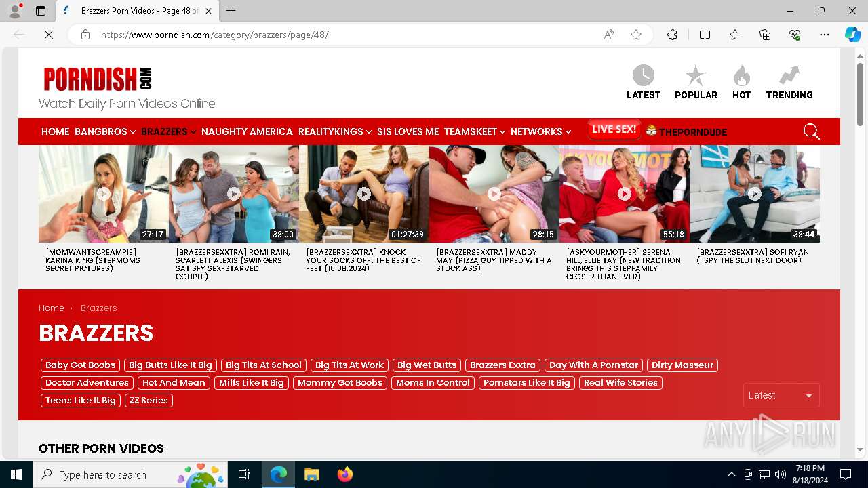The height and width of the screenshot is (488, 868).
Task: Select HOME in the navigation bar
Action: click(55, 131)
